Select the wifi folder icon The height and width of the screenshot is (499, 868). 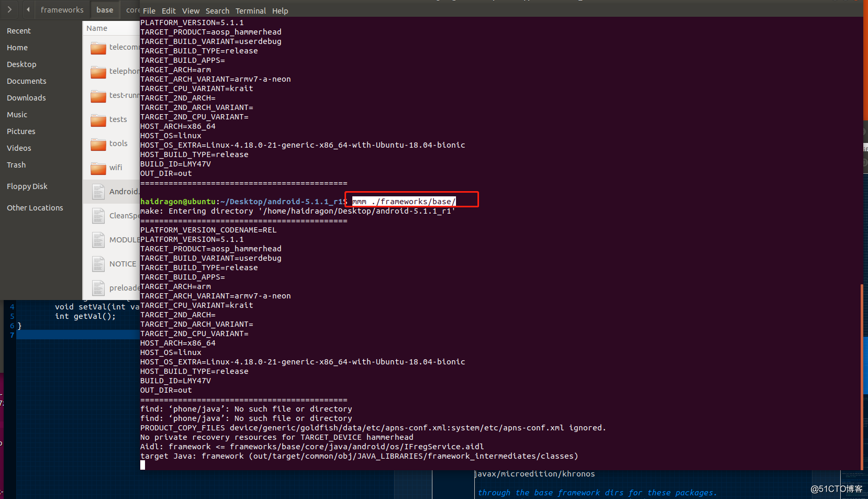98,168
